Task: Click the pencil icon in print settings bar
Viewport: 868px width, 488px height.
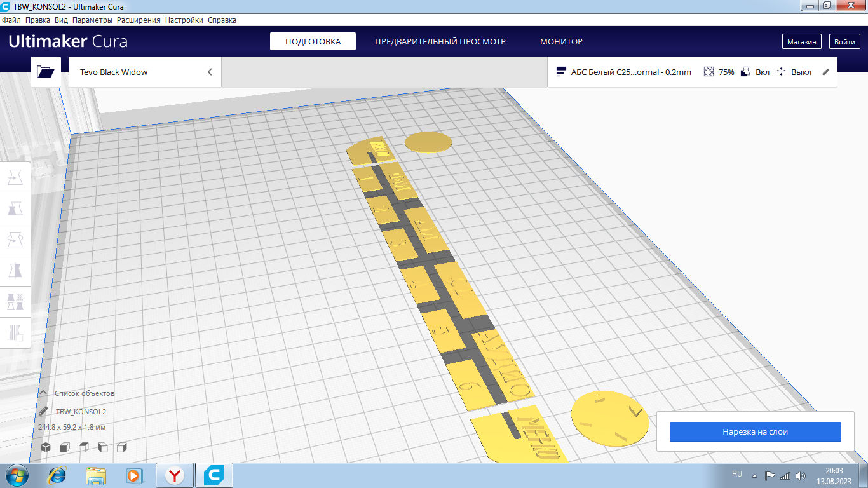Action: tap(826, 72)
